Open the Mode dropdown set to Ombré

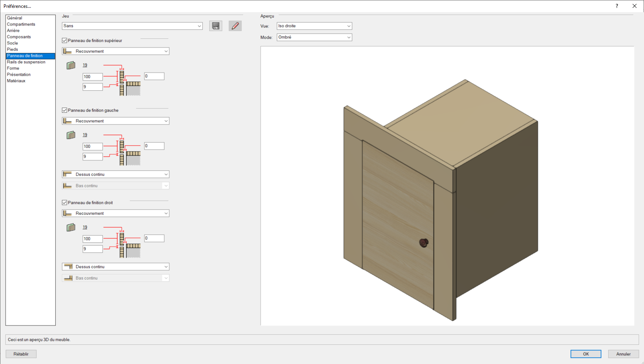point(314,37)
